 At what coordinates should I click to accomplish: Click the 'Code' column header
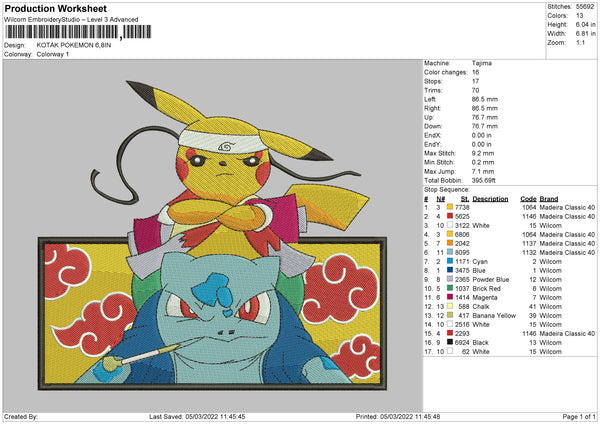coord(528,199)
